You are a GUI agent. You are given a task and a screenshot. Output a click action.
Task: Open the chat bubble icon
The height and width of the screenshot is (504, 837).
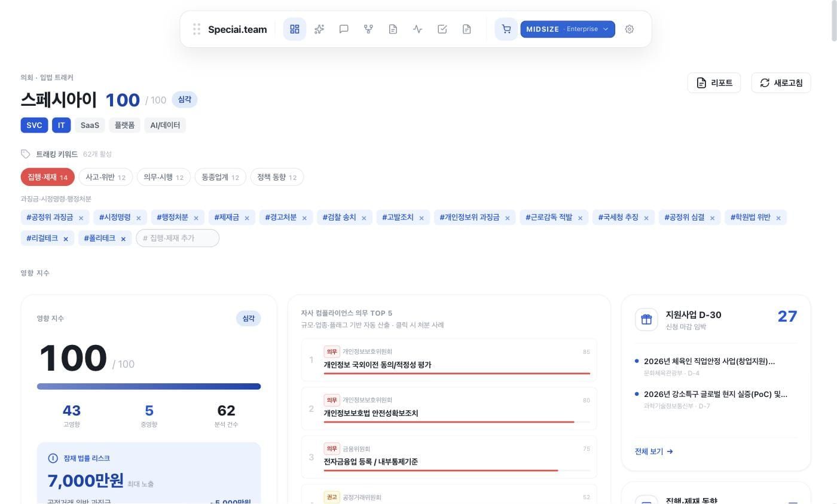[x=344, y=29]
